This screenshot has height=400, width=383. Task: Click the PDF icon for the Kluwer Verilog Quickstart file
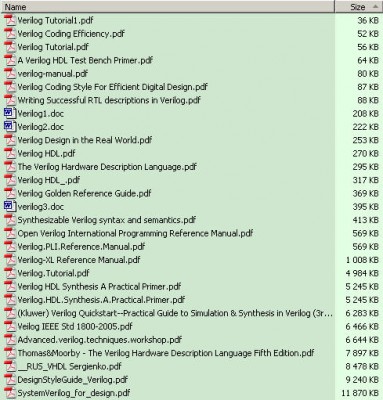coord(10,313)
